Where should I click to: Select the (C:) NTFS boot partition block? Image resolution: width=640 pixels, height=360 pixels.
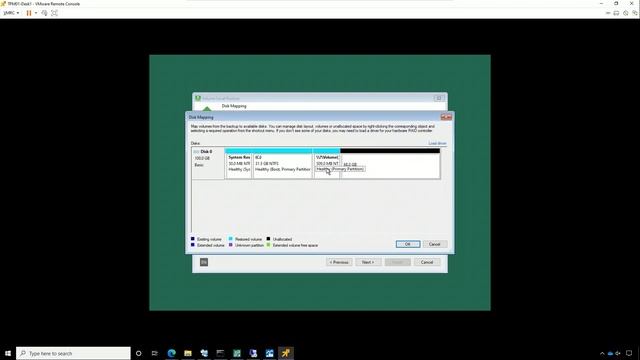point(282,166)
